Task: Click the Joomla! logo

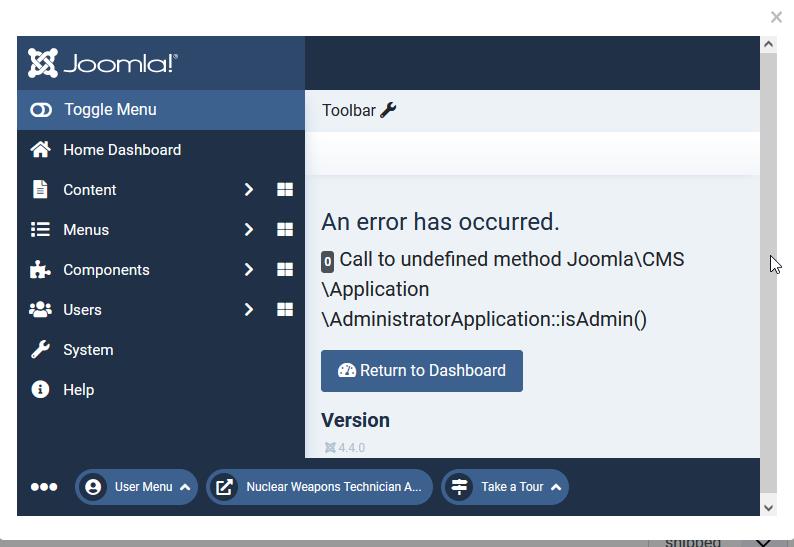Action: click(103, 63)
